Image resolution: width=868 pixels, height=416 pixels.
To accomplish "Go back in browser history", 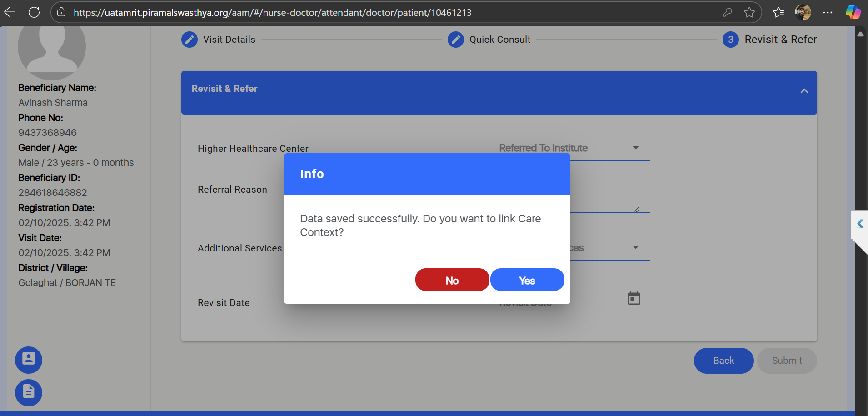I will pos(10,12).
